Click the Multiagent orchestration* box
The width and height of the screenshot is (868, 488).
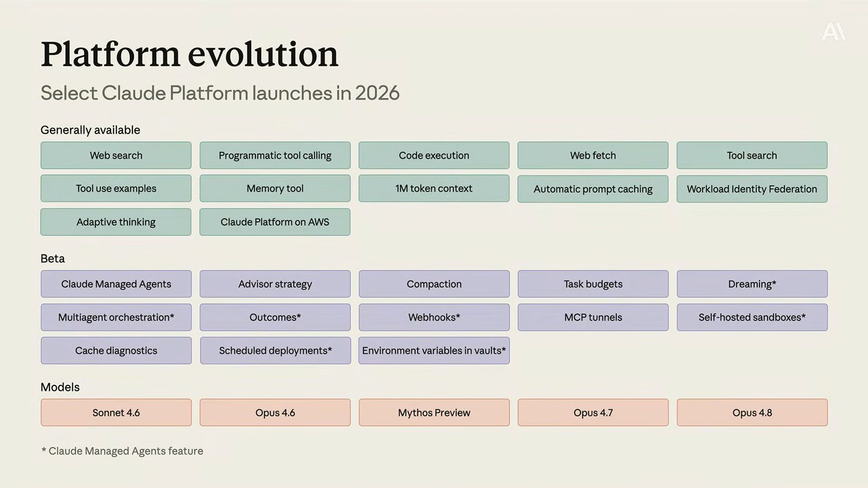(x=116, y=318)
